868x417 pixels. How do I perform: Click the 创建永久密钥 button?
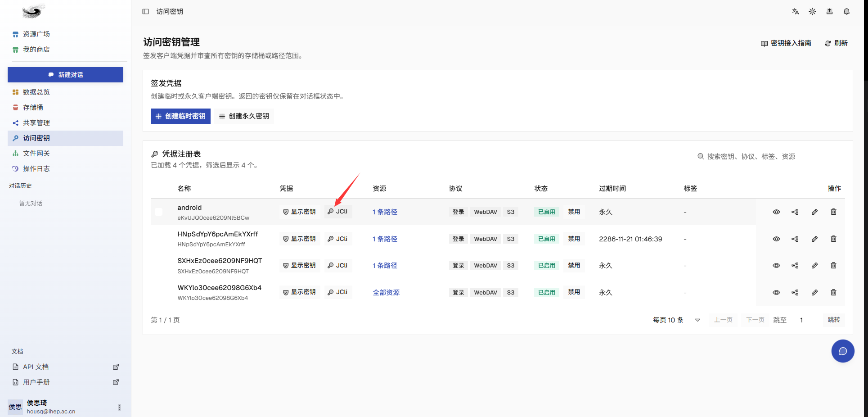[244, 116]
